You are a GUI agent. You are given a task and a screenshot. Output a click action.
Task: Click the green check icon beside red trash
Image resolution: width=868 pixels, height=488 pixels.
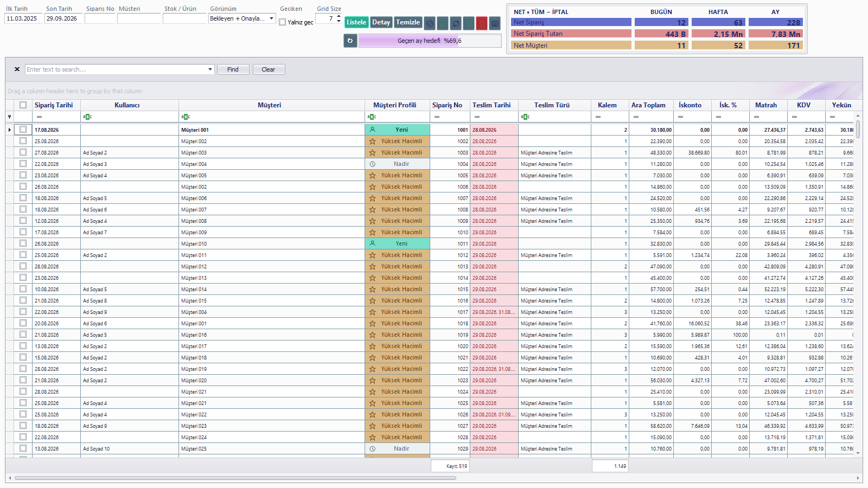point(469,23)
